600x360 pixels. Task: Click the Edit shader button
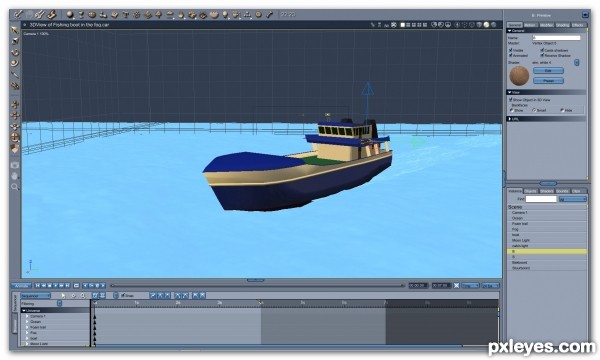coord(548,71)
